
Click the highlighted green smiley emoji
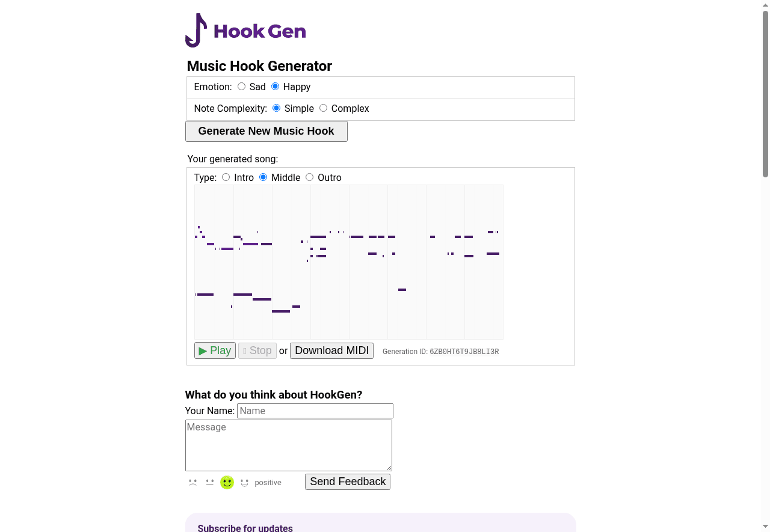pos(227,482)
